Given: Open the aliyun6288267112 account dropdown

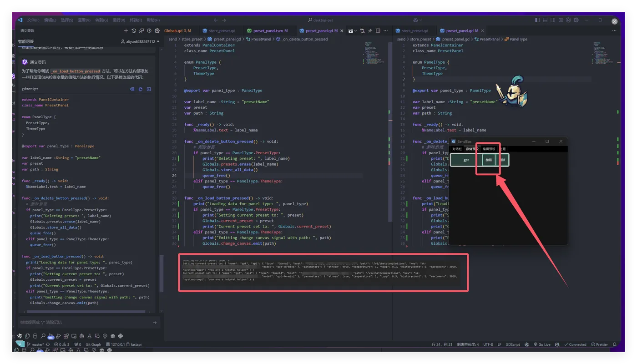Looking at the screenshot, I should [x=140, y=41].
